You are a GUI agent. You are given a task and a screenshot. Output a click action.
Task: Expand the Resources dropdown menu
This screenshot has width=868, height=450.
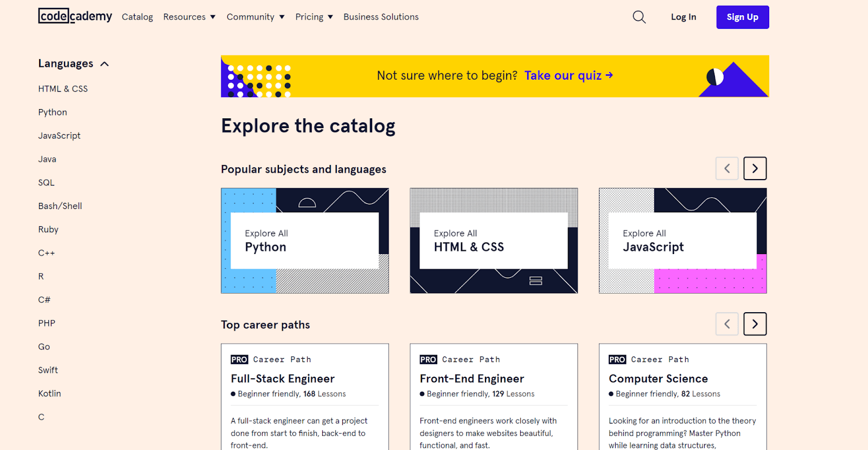coord(189,17)
